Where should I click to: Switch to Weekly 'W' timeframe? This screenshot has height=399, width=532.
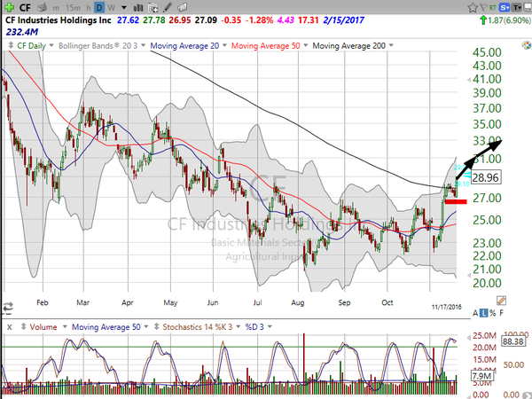pos(111,7)
